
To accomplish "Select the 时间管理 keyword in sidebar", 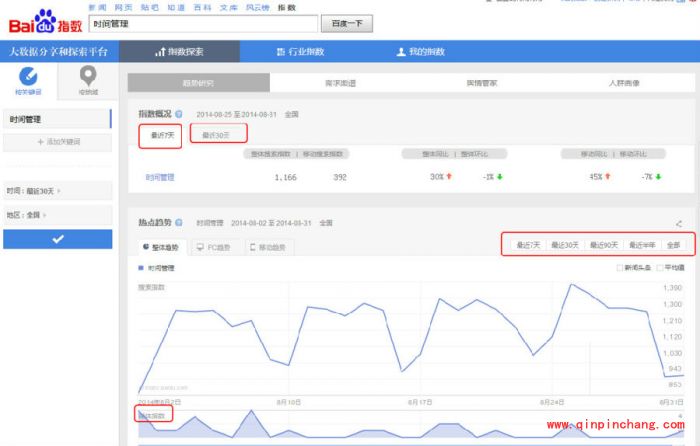I will click(x=57, y=119).
